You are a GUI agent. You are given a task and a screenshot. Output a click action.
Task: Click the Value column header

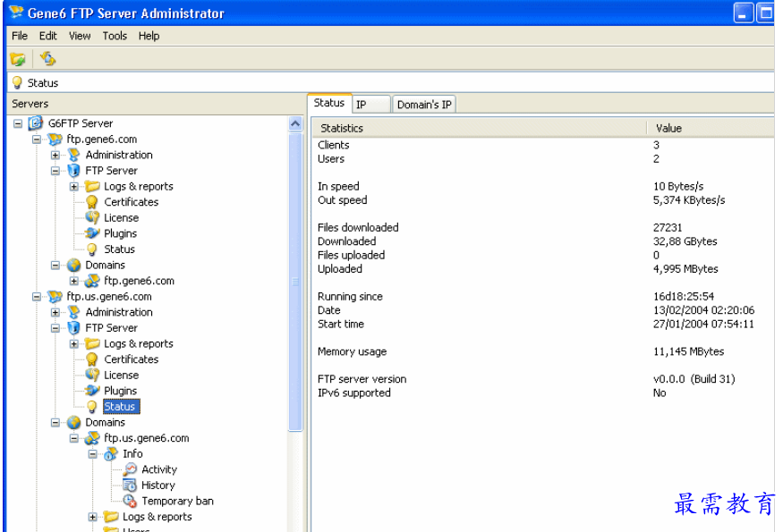(x=711, y=128)
